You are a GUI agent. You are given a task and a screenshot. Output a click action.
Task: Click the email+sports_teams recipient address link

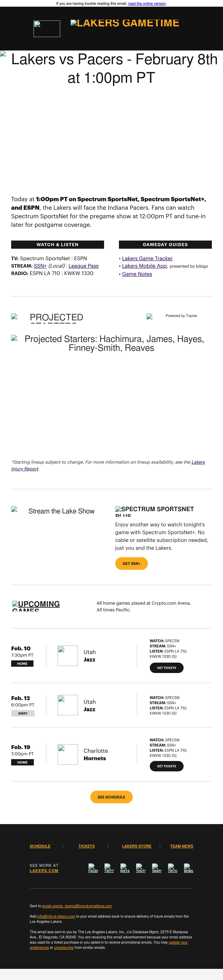(77, 906)
